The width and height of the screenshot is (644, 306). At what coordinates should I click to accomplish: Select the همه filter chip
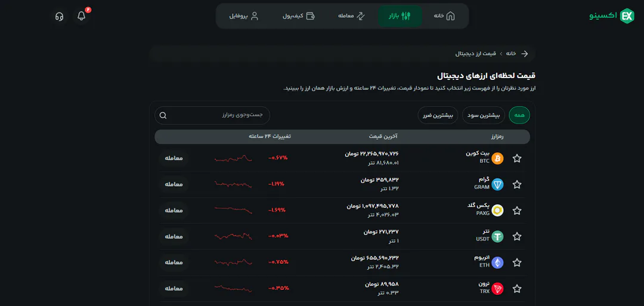tap(519, 115)
